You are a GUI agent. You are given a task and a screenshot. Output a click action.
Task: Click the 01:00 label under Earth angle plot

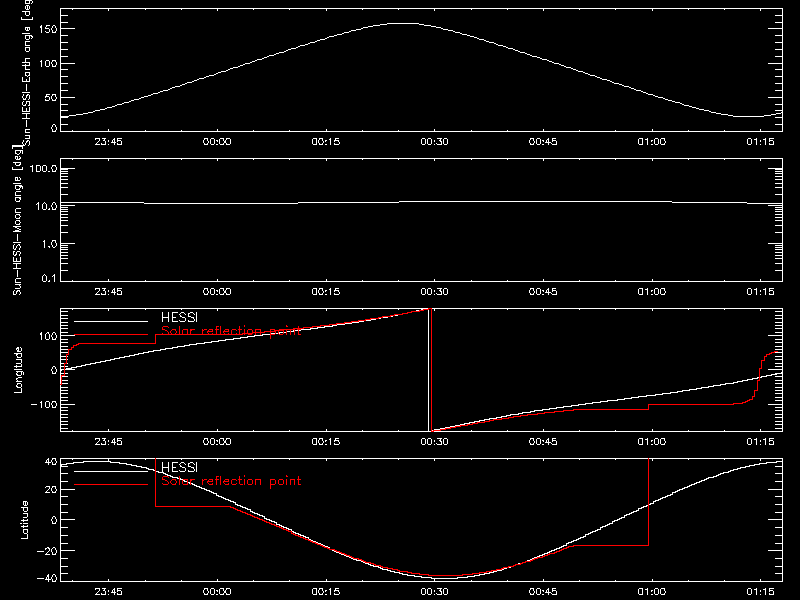652,142
